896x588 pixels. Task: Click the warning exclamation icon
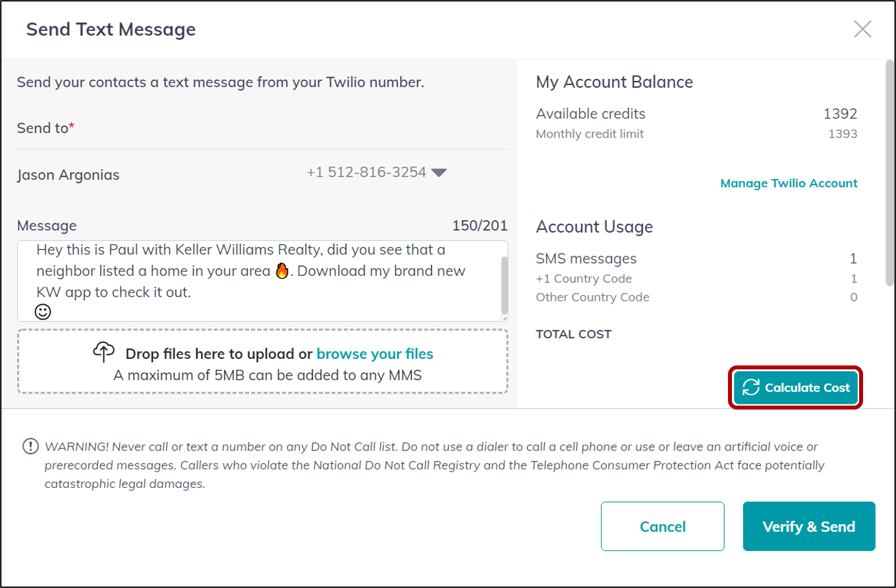(x=29, y=446)
